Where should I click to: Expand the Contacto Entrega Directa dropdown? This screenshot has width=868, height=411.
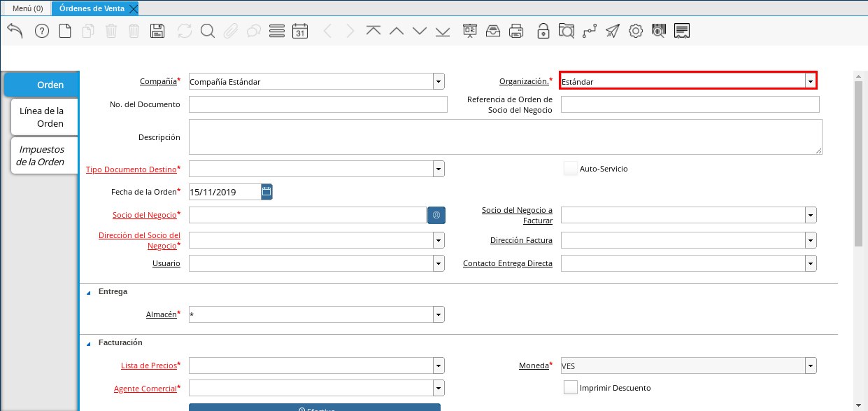coord(811,263)
